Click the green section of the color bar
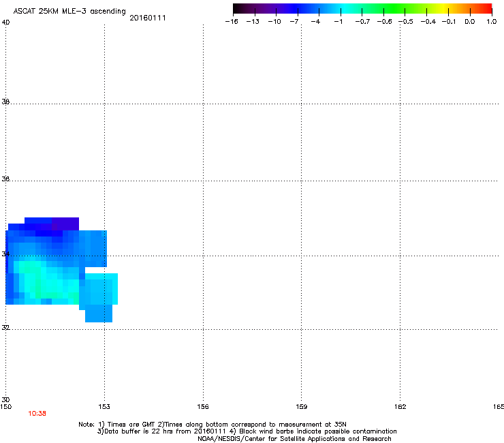504x443 pixels. coord(395,8)
